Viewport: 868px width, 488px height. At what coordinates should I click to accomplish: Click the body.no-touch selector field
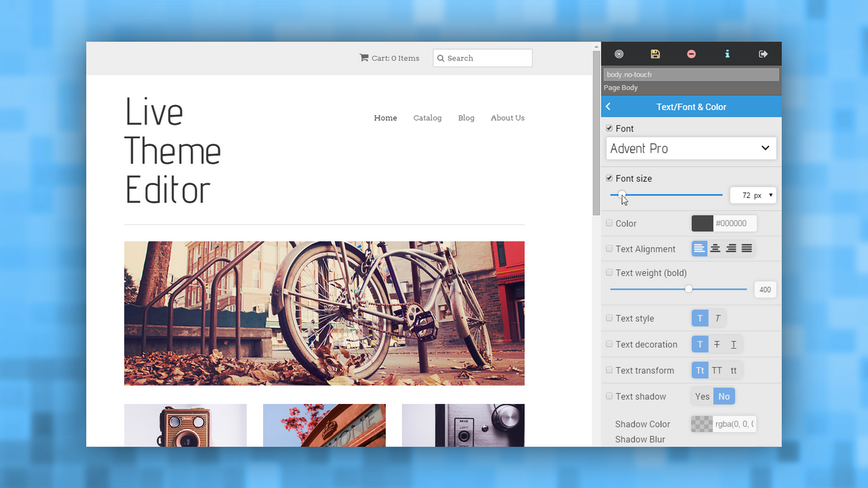click(691, 75)
